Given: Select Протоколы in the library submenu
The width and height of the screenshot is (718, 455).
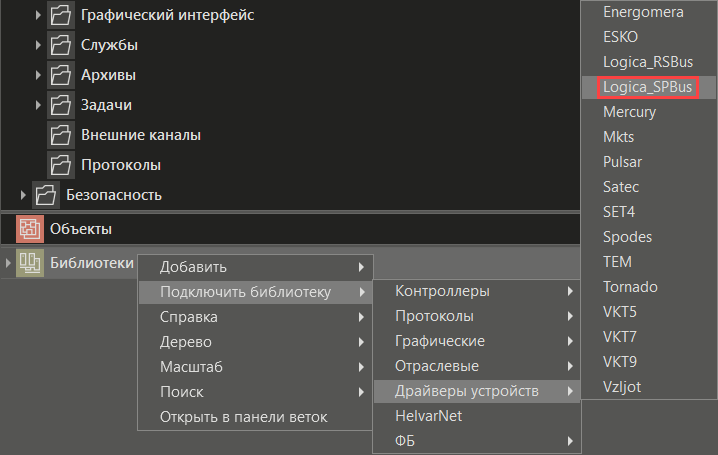Looking at the screenshot, I should click(x=477, y=316).
